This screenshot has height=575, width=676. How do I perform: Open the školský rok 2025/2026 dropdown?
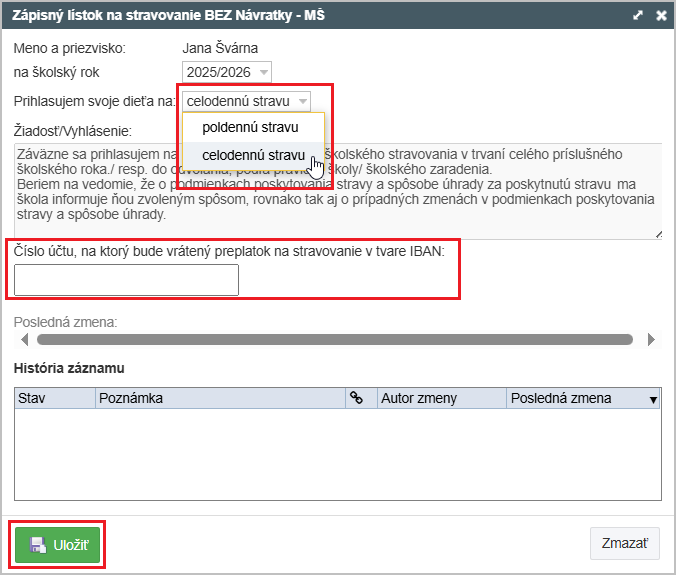pyautogui.click(x=227, y=72)
